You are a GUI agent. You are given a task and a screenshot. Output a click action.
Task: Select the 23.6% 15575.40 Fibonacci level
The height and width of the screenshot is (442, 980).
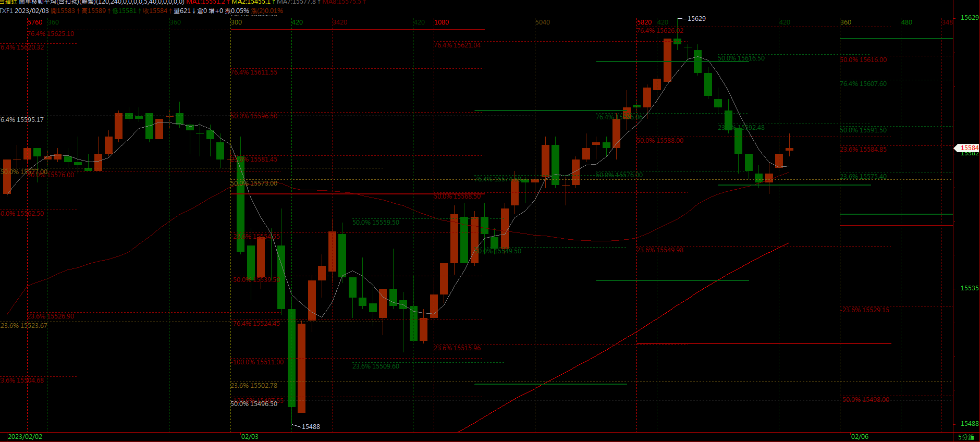coord(863,177)
